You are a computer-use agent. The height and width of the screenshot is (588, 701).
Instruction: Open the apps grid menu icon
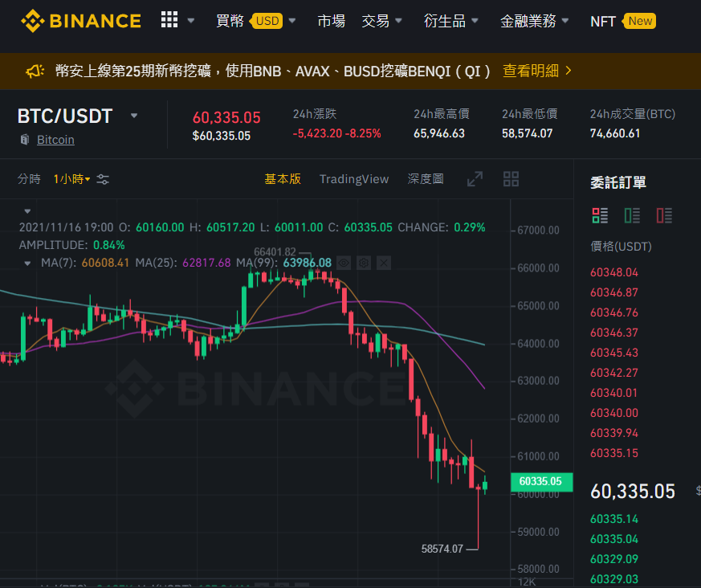[x=169, y=19]
